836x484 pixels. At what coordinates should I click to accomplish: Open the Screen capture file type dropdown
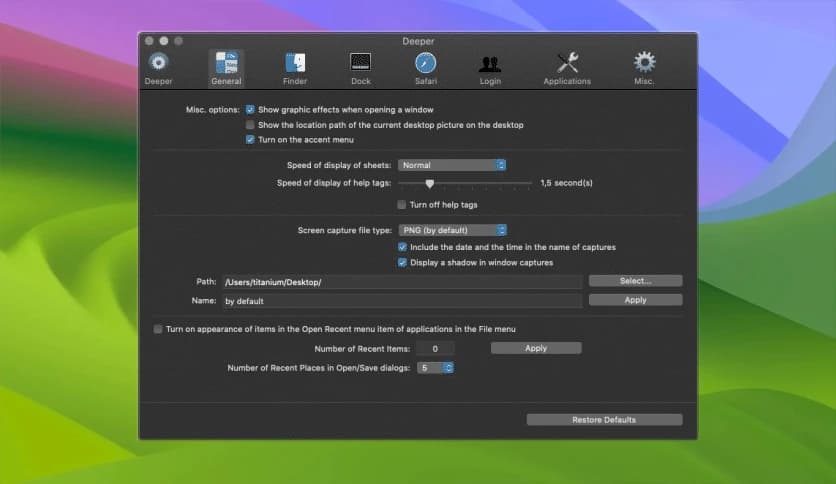click(452, 230)
